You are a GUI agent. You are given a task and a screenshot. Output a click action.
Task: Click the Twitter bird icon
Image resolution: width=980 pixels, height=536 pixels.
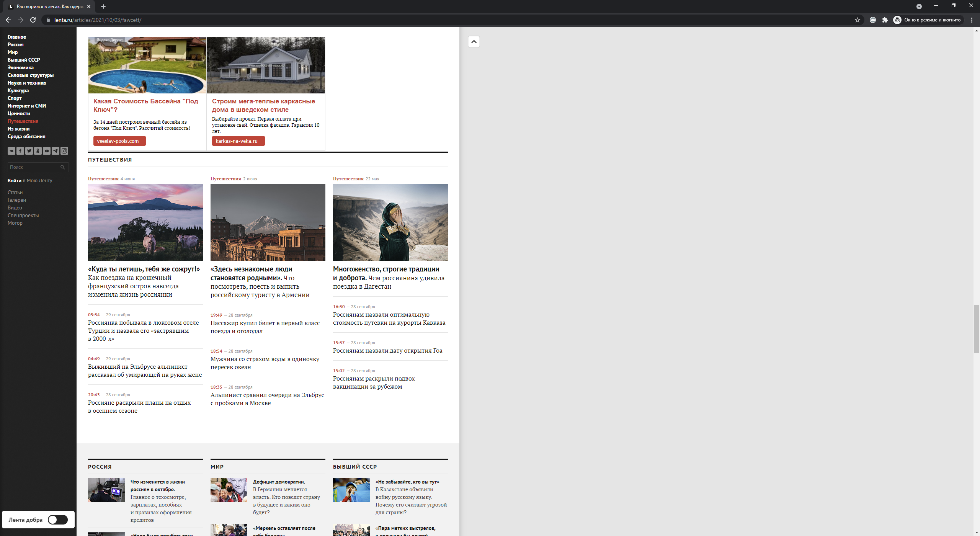pyautogui.click(x=29, y=151)
